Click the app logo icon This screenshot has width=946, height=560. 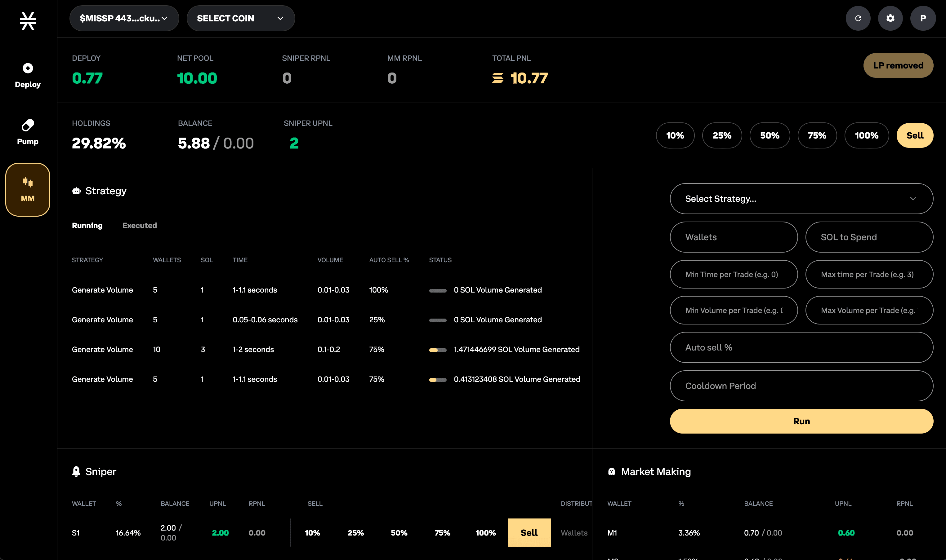tap(28, 21)
